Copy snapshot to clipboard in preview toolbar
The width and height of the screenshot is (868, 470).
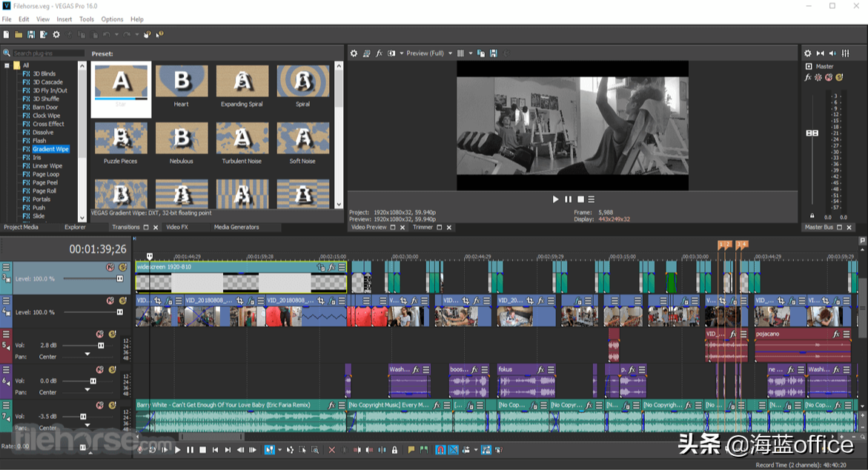point(481,53)
